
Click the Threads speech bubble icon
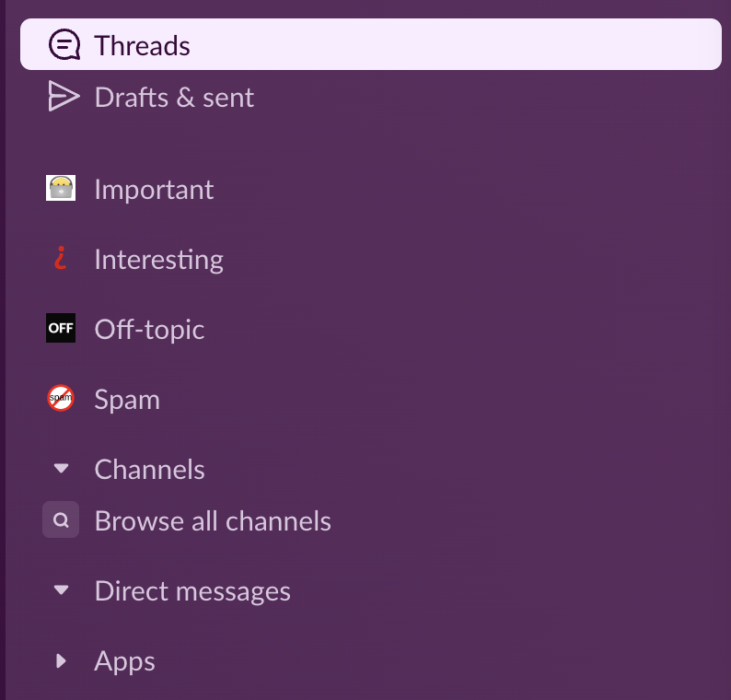point(64,45)
